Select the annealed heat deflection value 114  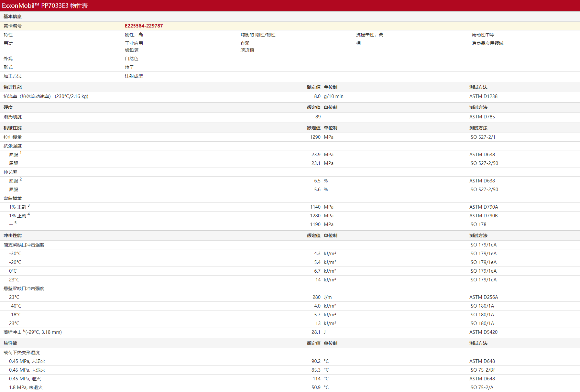pyautogui.click(x=317, y=379)
